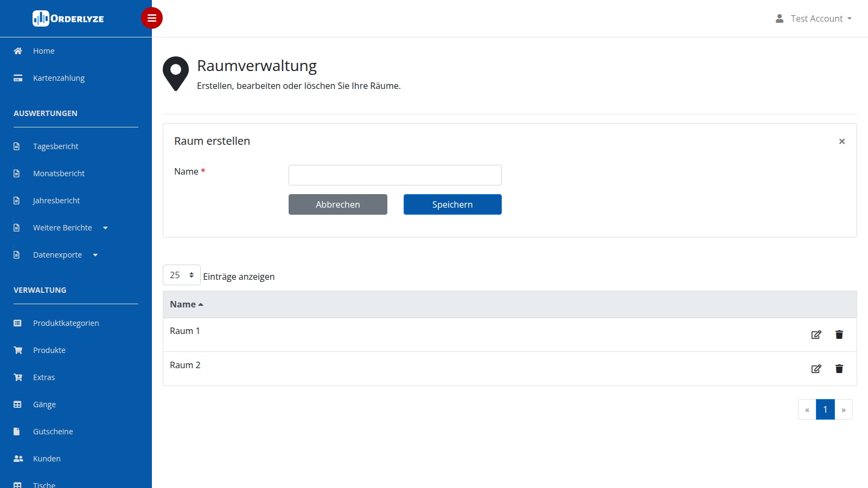Go to Produkte in the sidebar

pos(49,350)
